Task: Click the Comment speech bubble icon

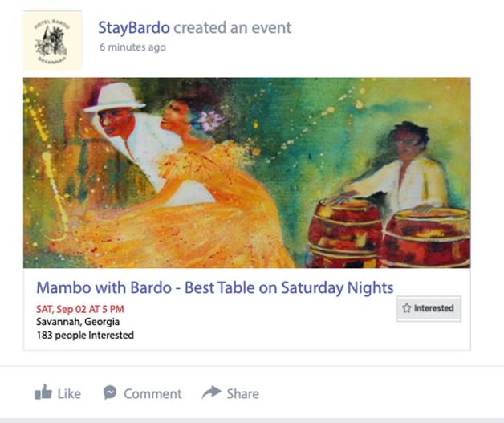Action: (110, 392)
